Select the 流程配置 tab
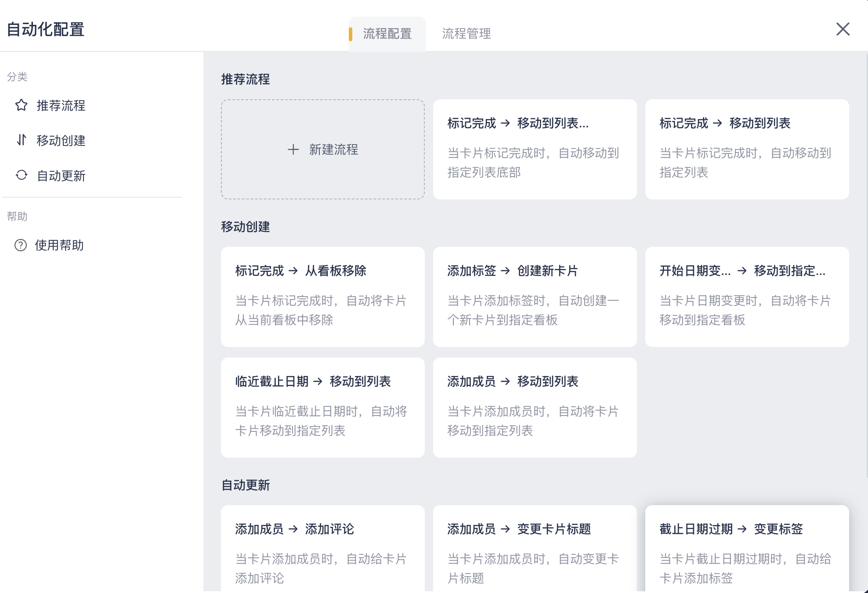868x593 pixels. pyautogui.click(x=387, y=34)
